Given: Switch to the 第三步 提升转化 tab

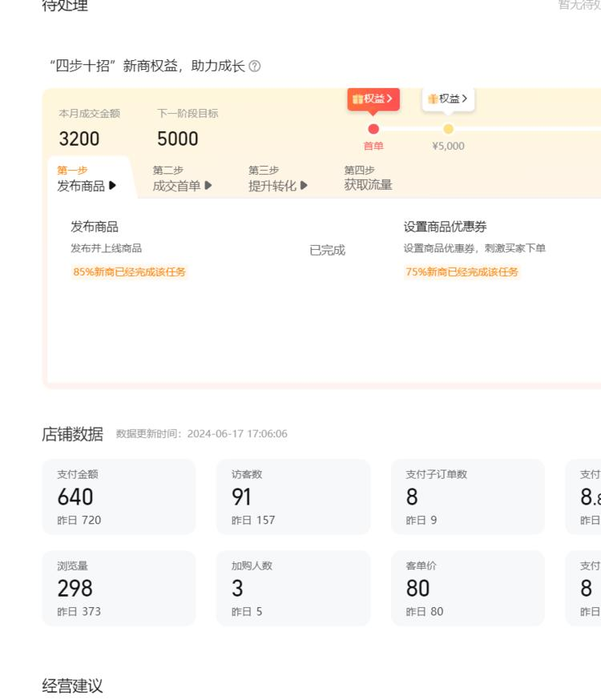Looking at the screenshot, I should (278, 178).
